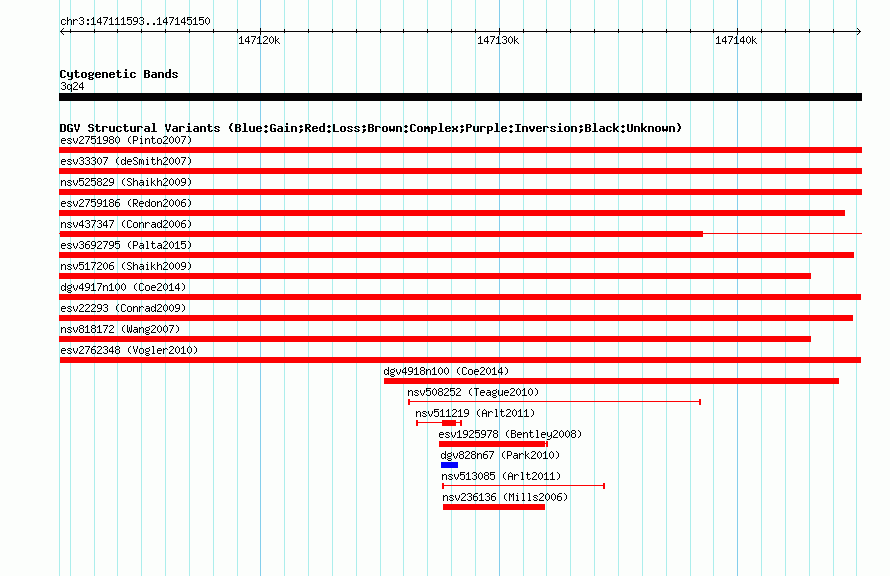The width and height of the screenshot is (890, 576).
Task: Open the dgv4917n100 (Coe2014) label
Action: click(123, 287)
